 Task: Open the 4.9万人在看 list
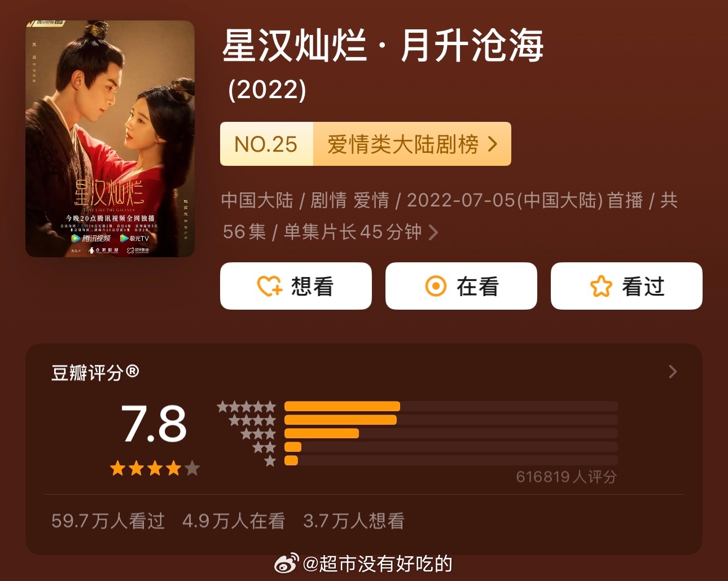234,521
